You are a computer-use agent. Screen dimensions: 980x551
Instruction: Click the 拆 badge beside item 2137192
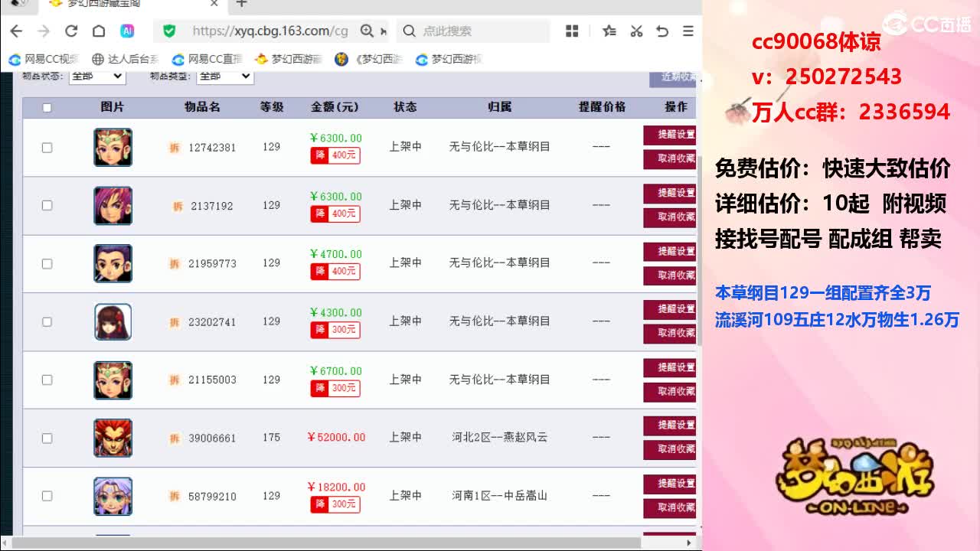click(x=178, y=206)
